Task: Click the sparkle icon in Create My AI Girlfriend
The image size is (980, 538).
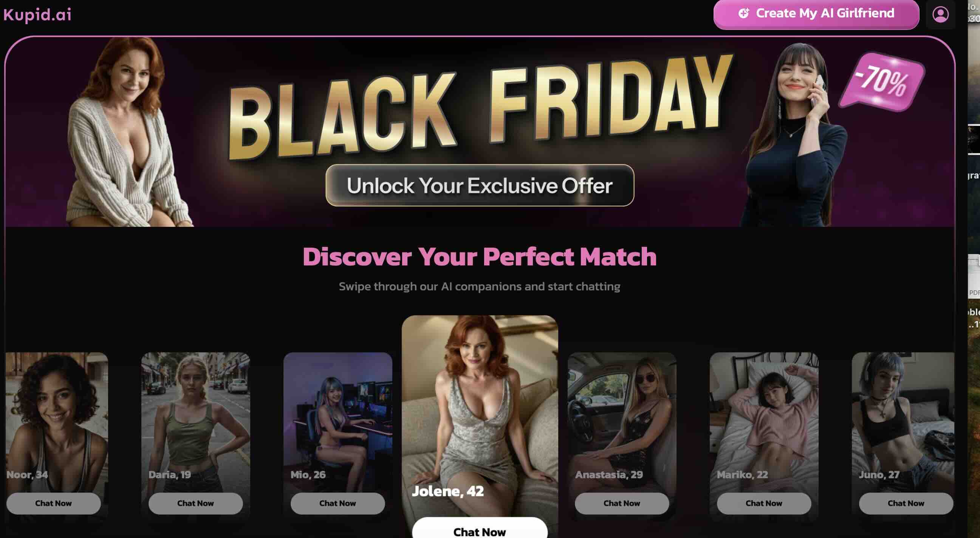Action: point(744,13)
